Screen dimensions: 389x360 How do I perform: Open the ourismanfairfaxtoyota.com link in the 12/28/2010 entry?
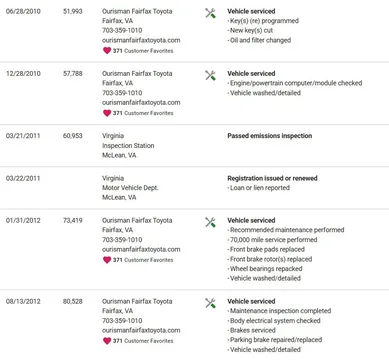pos(141,102)
